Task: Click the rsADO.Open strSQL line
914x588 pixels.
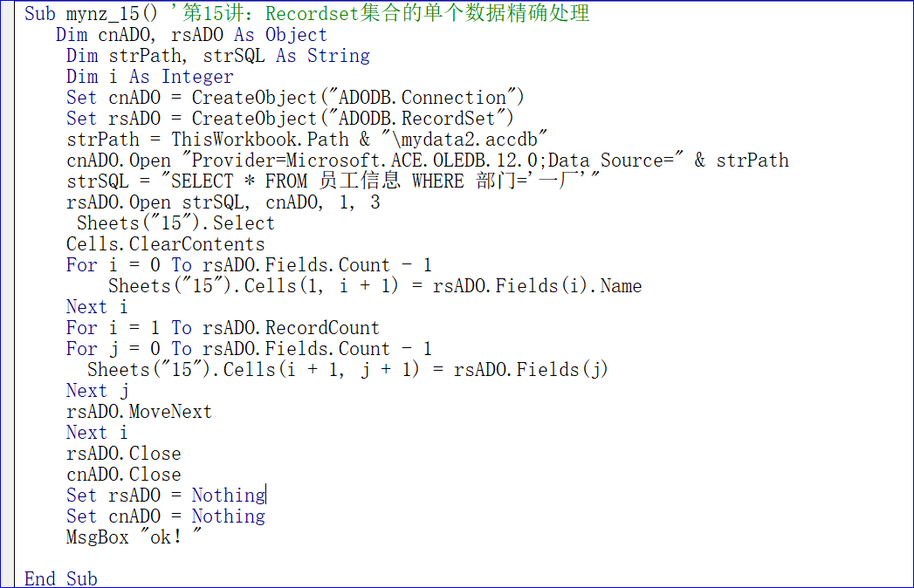Action: click(223, 202)
